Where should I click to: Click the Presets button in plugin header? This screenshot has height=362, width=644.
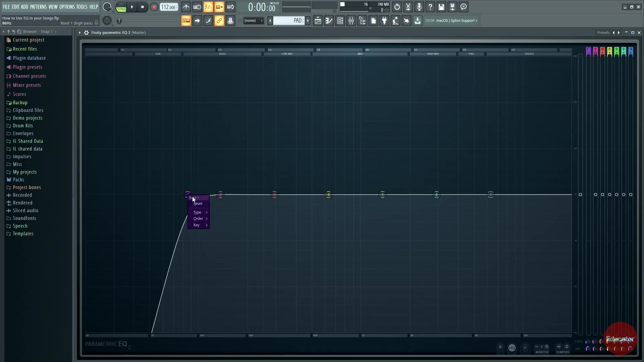click(x=603, y=33)
